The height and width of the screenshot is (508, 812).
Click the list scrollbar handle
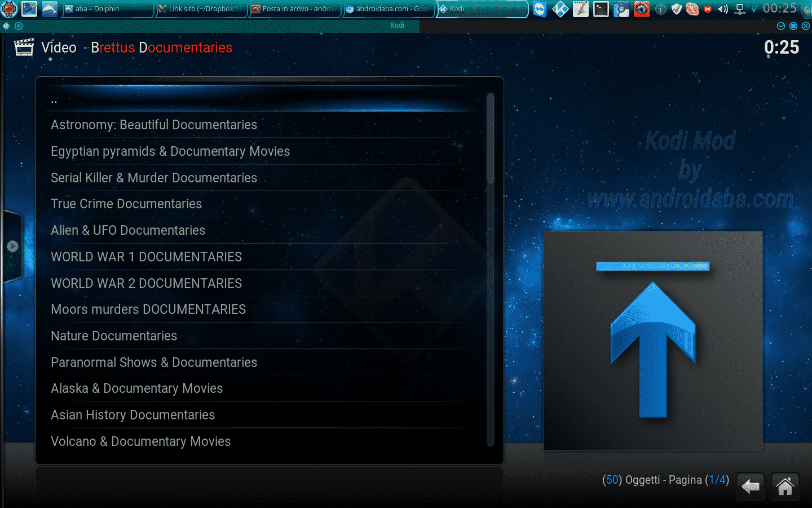pyautogui.click(x=491, y=138)
